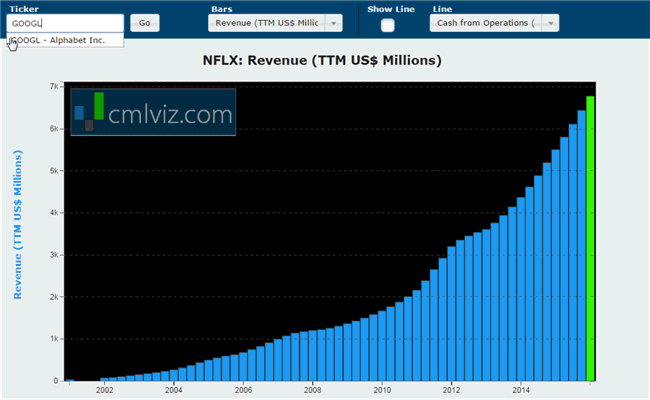Viewport: 650px width, 400px height.
Task: Open the Line Cash from Operations dropdown
Action: (x=494, y=23)
